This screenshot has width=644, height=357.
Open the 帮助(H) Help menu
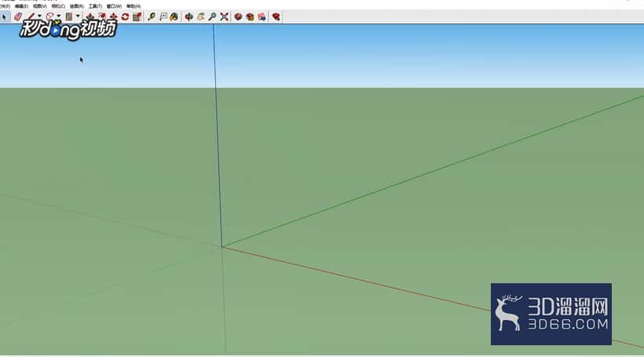point(134,6)
